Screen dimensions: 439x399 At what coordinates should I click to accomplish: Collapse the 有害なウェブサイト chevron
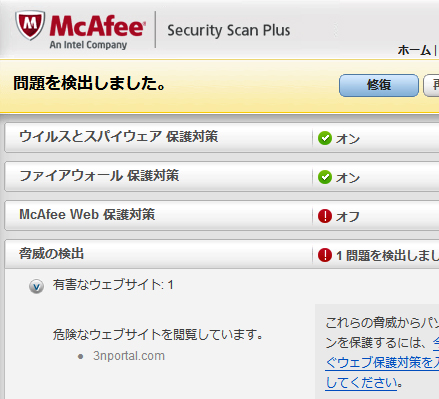click(x=36, y=286)
